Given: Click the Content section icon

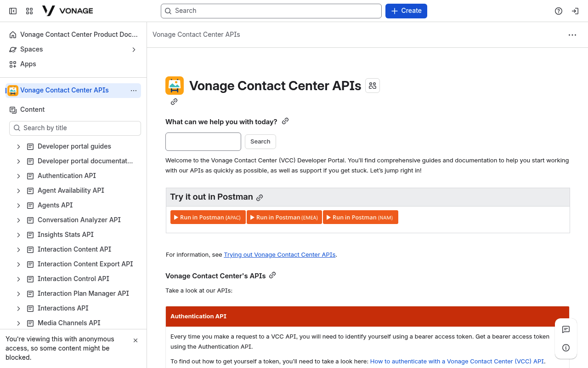Looking at the screenshot, I should click(13, 109).
